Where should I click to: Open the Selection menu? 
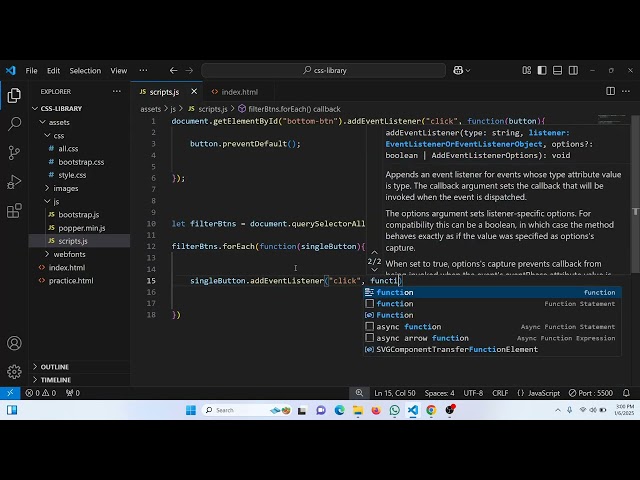coord(85,71)
